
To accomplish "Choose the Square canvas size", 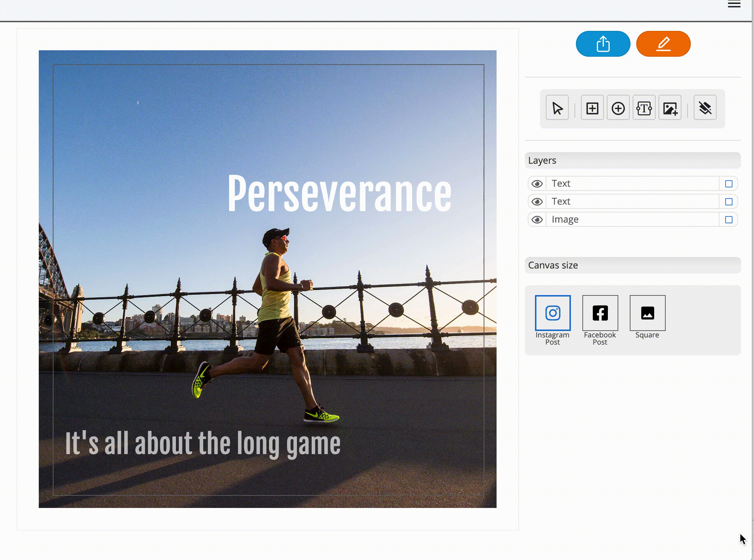I will [x=647, y=313].
